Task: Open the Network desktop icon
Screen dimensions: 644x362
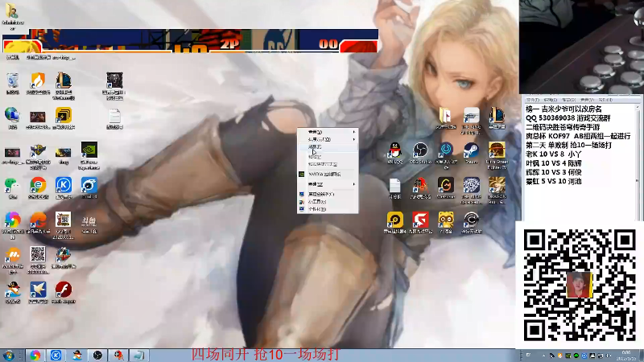Action: coord(12,118)
